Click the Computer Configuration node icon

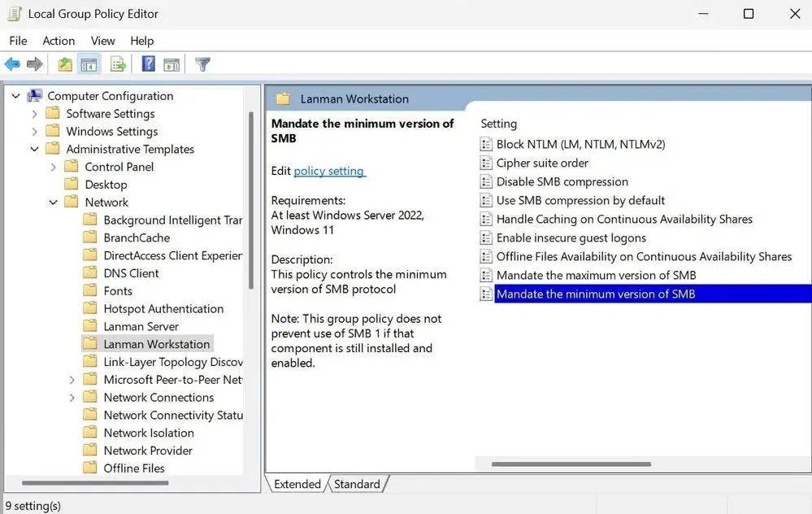(x=35, y=95)
